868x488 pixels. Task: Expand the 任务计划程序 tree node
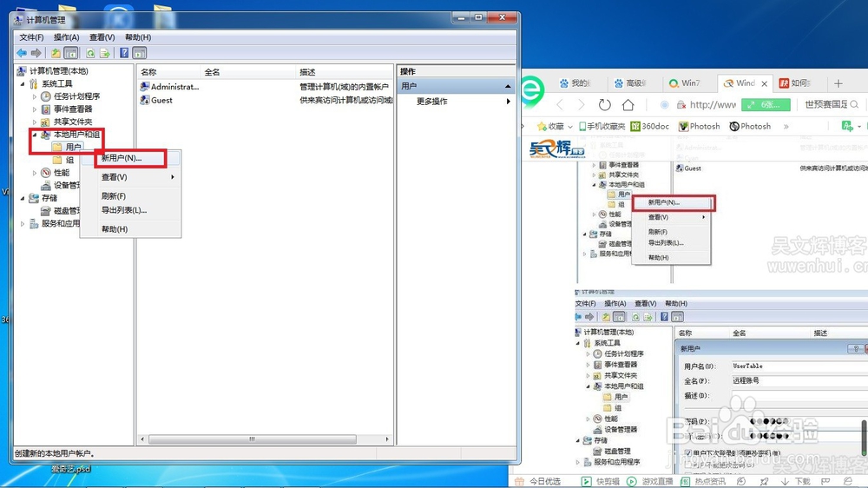point(35,96)
